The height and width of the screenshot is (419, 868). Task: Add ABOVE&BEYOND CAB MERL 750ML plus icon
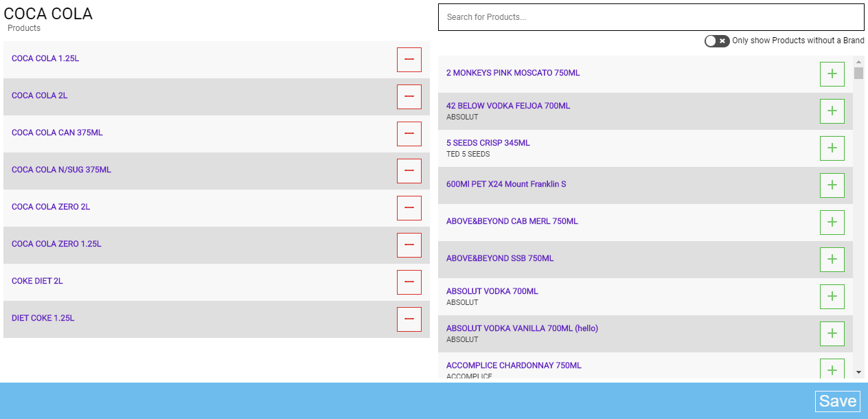pos(832,223)
